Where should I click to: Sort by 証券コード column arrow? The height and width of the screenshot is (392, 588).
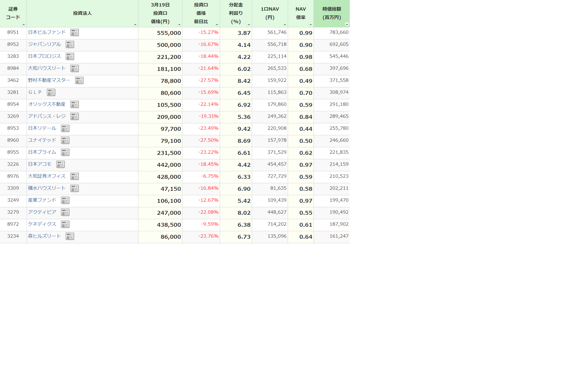[x=24, y=24]
